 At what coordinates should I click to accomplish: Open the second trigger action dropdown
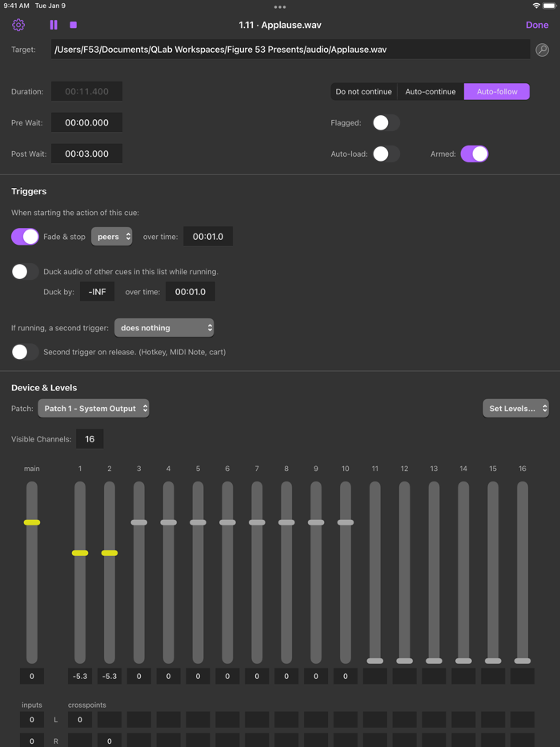[x=164, y=327]
